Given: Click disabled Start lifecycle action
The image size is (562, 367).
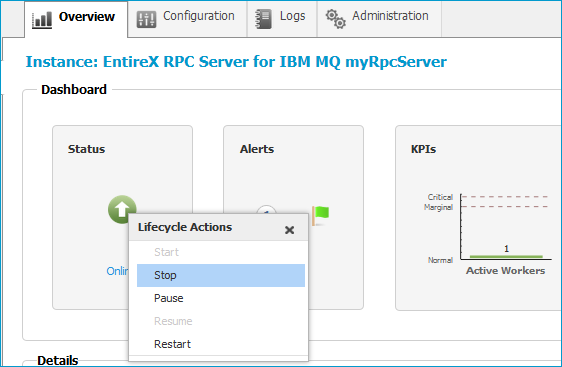Looking at the screenshot, I should (x=221, y=252).
